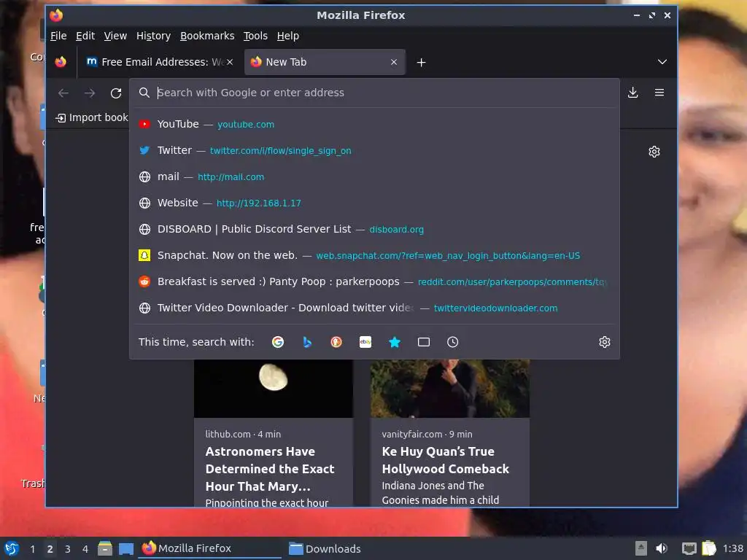Switch to workspace 1 in taskbar

coord(32,549)
